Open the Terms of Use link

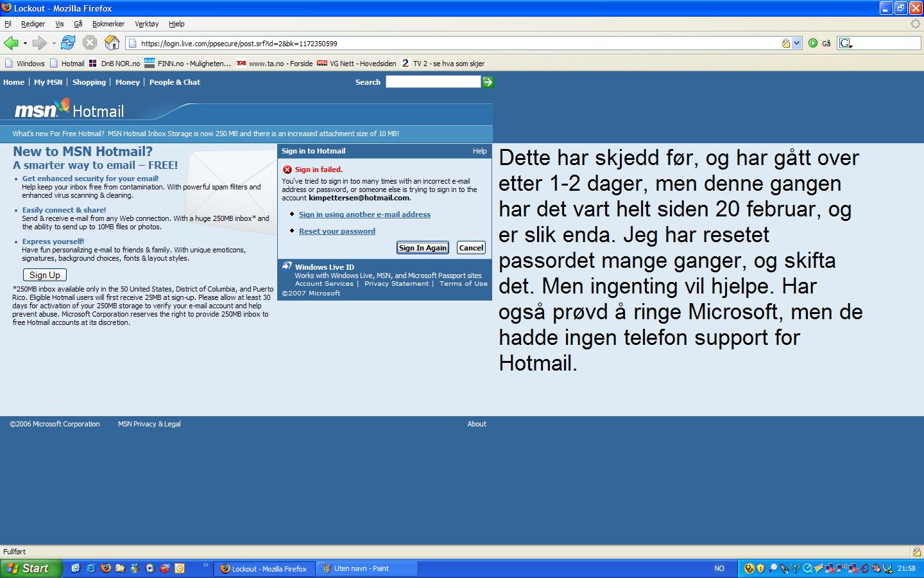[x=463, y=284]
